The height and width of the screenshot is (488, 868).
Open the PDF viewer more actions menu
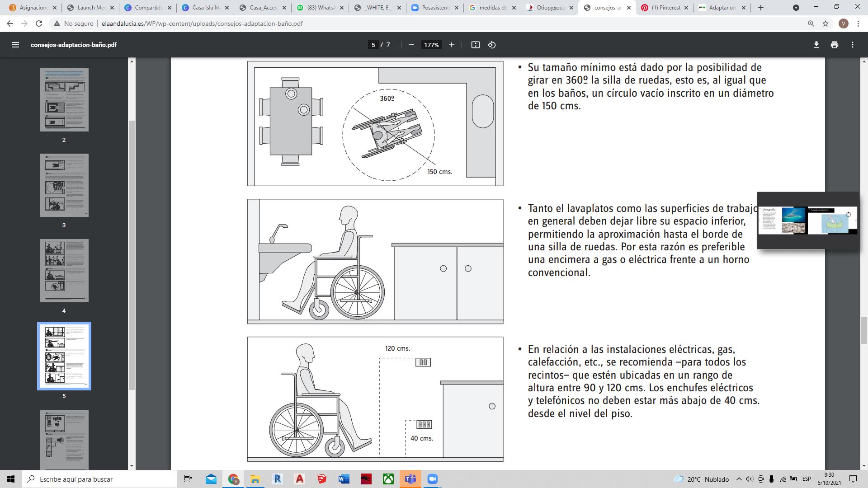pos(853,45)
